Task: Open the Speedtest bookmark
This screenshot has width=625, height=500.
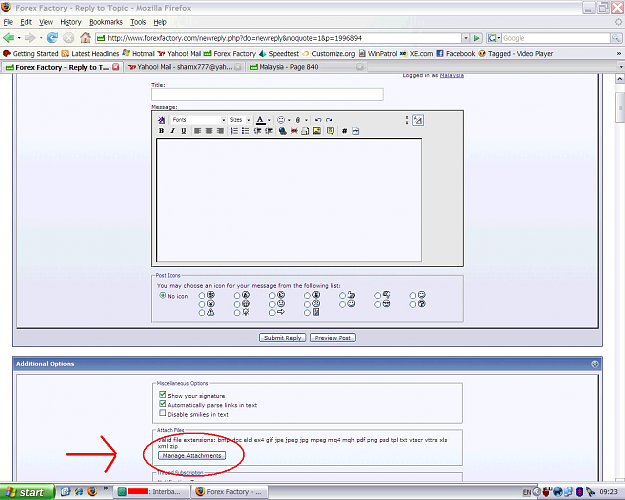Action: [x=279, y=53]
